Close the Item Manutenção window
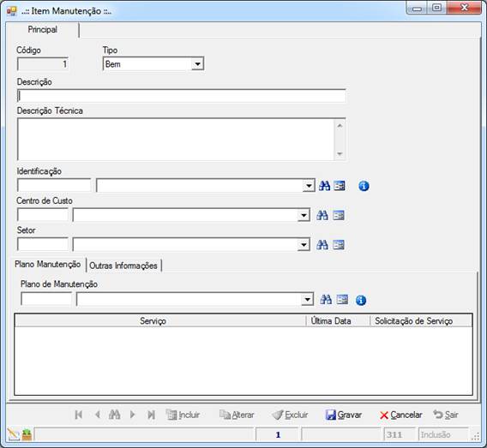 (x=465, y=8)
